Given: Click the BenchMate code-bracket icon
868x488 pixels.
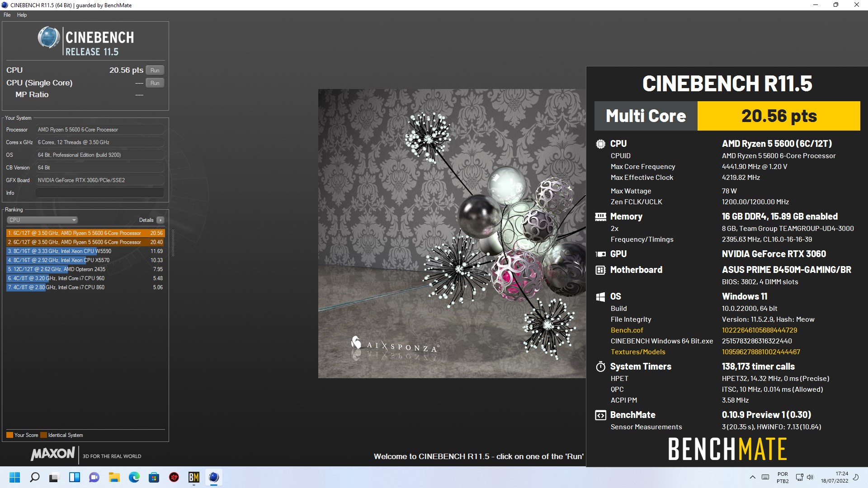Looking at the screenshot, I should 600,415.
